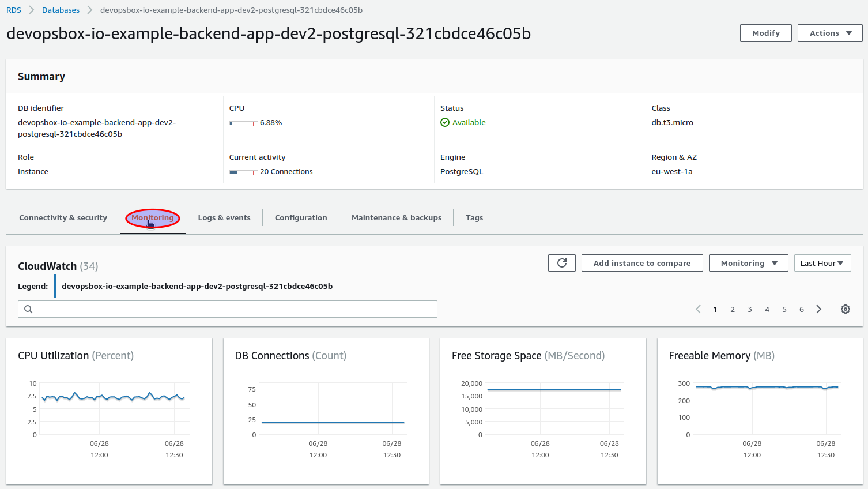Image resolution: width=868 pixels, height=489 pixels.
Task: View the Connectivity & security tab
Action: point(63,217)
